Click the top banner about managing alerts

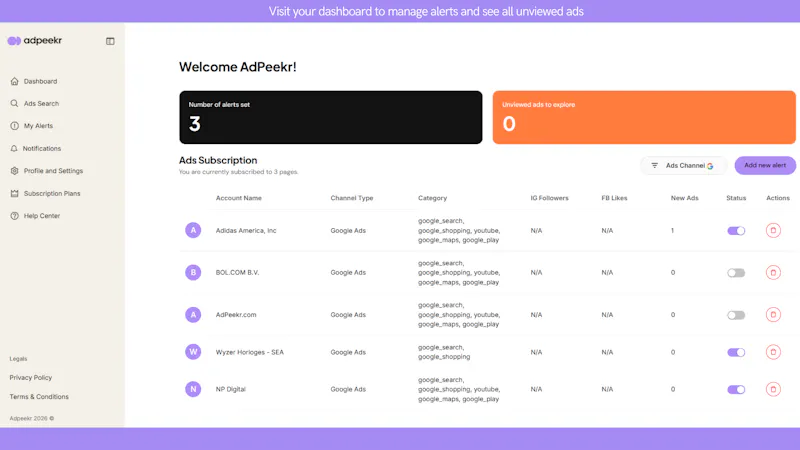(426, 11)
